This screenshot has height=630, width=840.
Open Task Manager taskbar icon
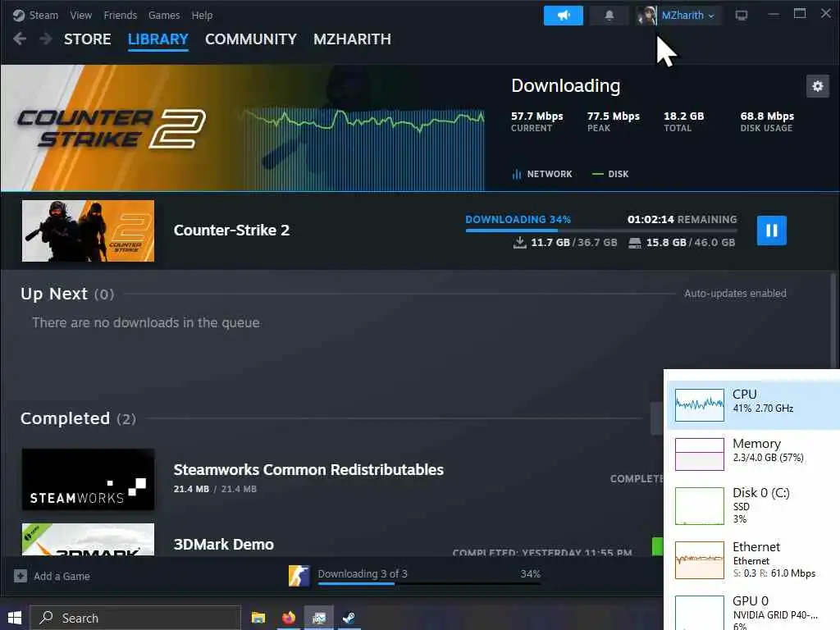pyautogui.click(x=319, y=618)
